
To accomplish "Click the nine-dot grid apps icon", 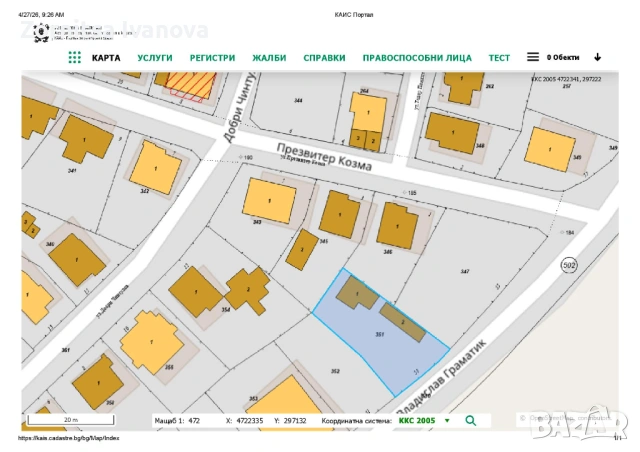I will [74, 58].
